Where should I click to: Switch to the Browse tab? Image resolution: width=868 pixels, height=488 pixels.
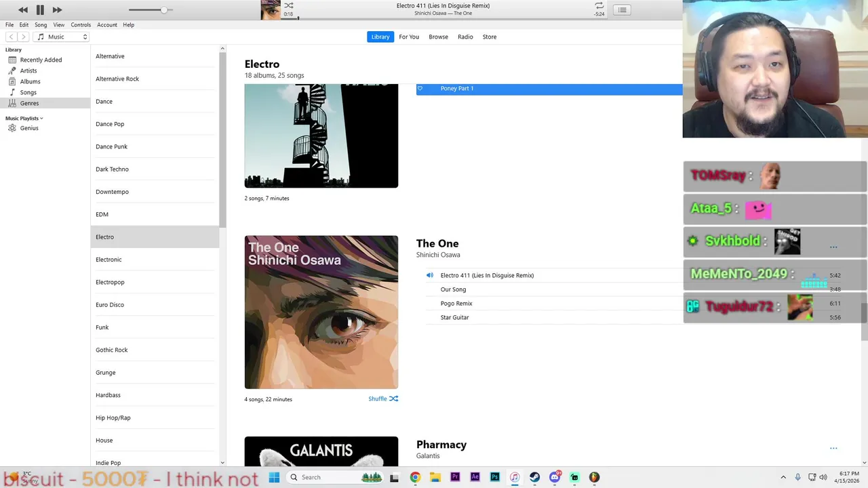pyautogui.click(x=438, y=37)
